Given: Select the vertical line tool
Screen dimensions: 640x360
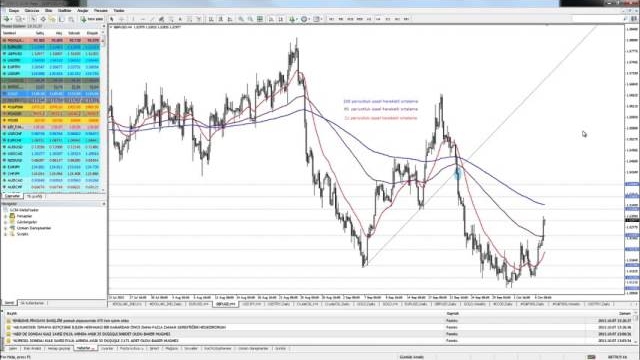Looking at the screenshot, I should 133,19.
